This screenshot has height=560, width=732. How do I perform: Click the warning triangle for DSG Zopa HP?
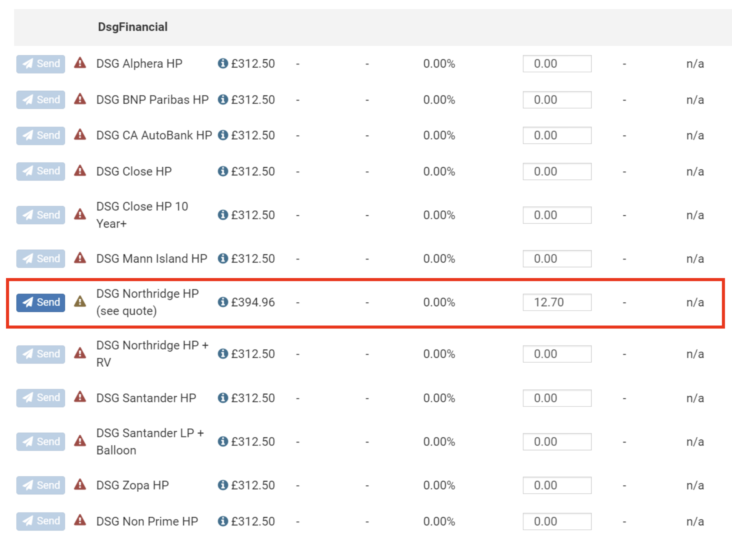coord(80,485)
